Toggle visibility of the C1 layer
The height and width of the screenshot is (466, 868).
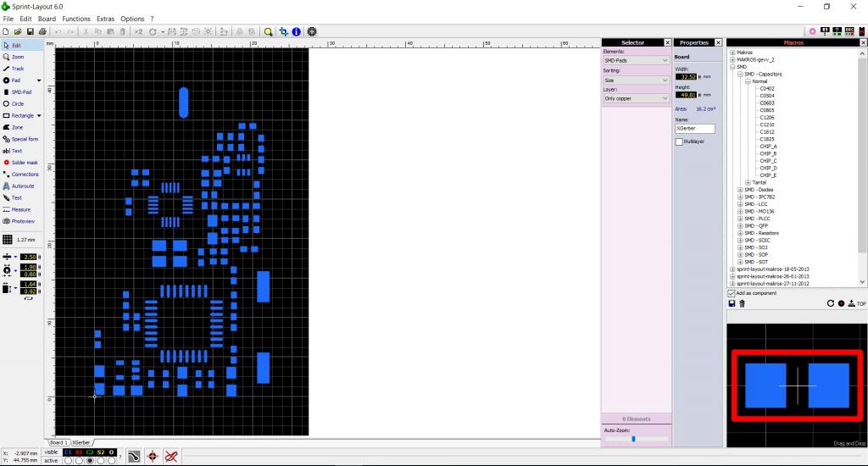[68, 452]
